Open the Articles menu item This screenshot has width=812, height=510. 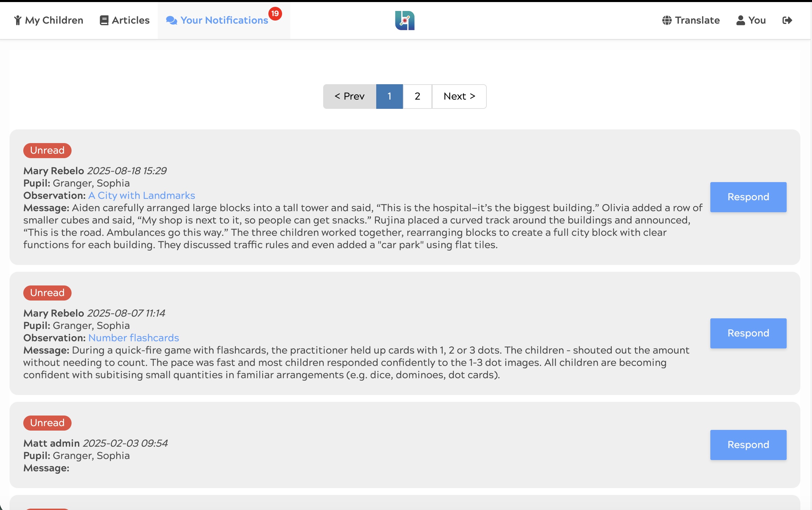(130, 21)
